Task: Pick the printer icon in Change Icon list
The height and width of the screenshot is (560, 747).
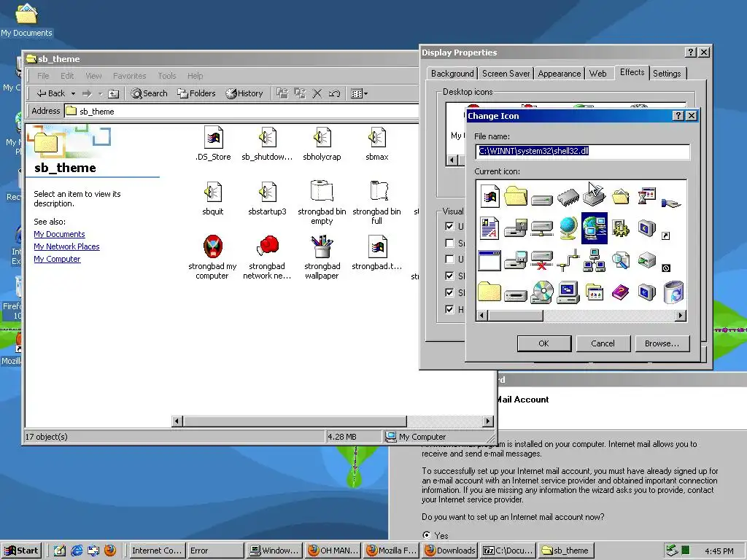Action: pos(594,197)
